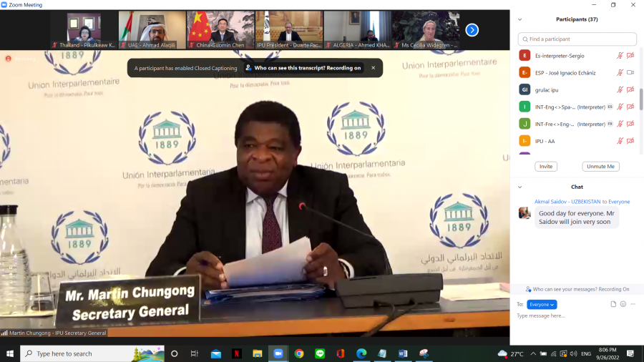The width and height of the screenshot is (644, 362).
Task: Toggle video icon for José Ignacio Echániz
Action: (630, 72)
